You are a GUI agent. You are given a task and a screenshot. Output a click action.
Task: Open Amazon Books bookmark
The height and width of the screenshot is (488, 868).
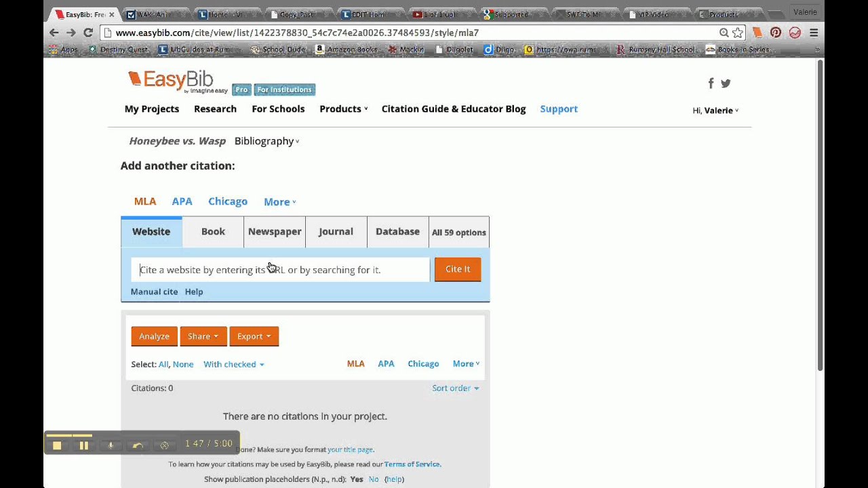[x=346, y=49]
